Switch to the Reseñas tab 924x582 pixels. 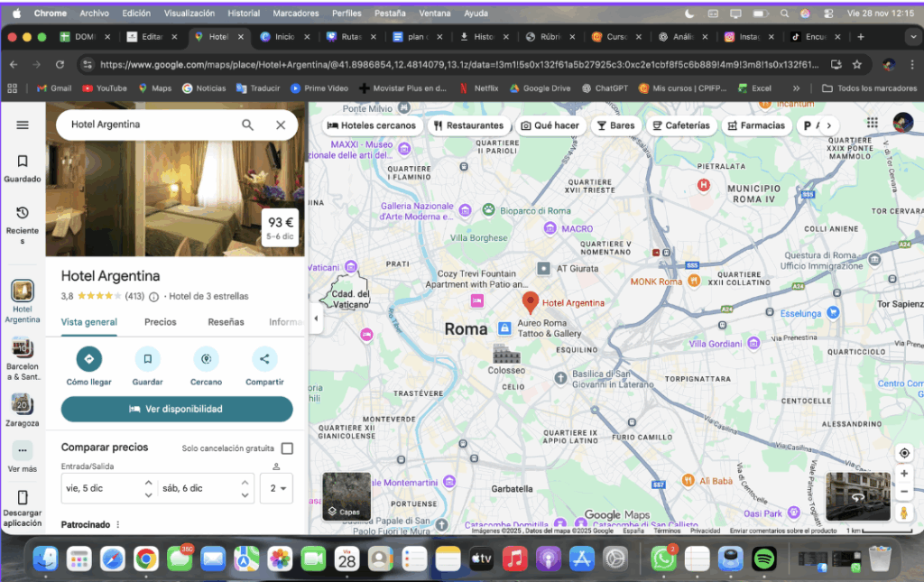coord(226,322)
